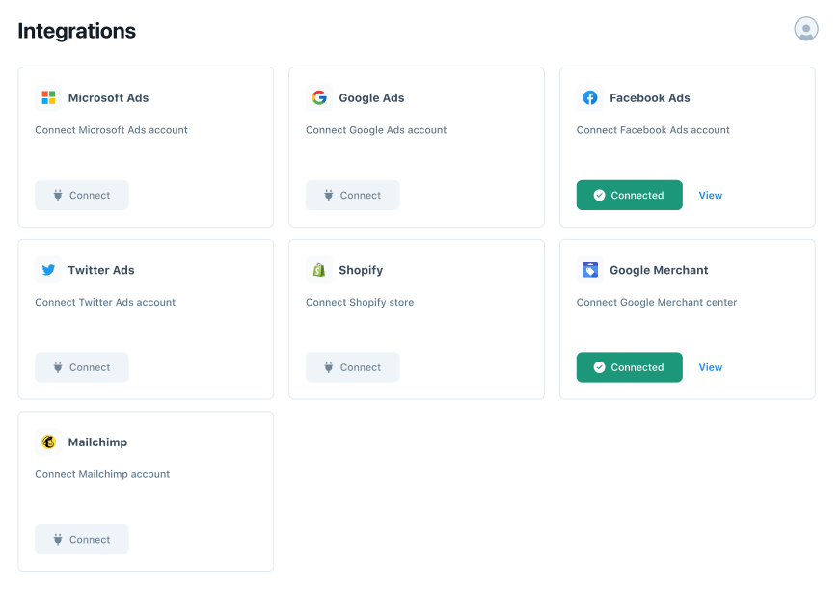
Task: Click Connected button for Facebook Ads
Action: [x=630, y=195]
